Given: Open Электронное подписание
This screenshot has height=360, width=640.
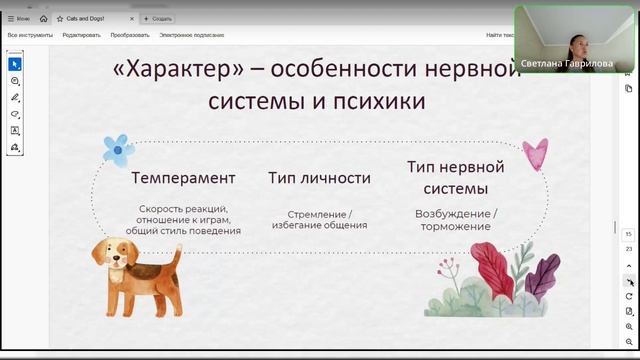Looking at the screenshot, I should (x=191, y=35).
